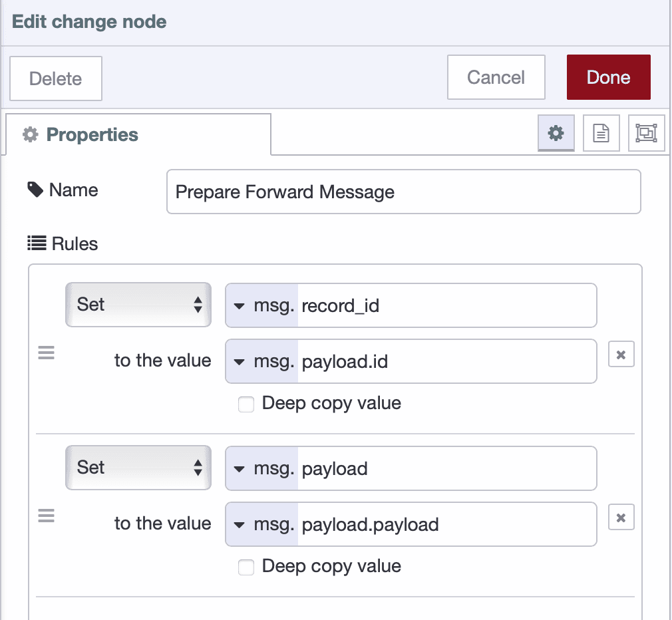Remove the payload Set rule

click(621, 518)
